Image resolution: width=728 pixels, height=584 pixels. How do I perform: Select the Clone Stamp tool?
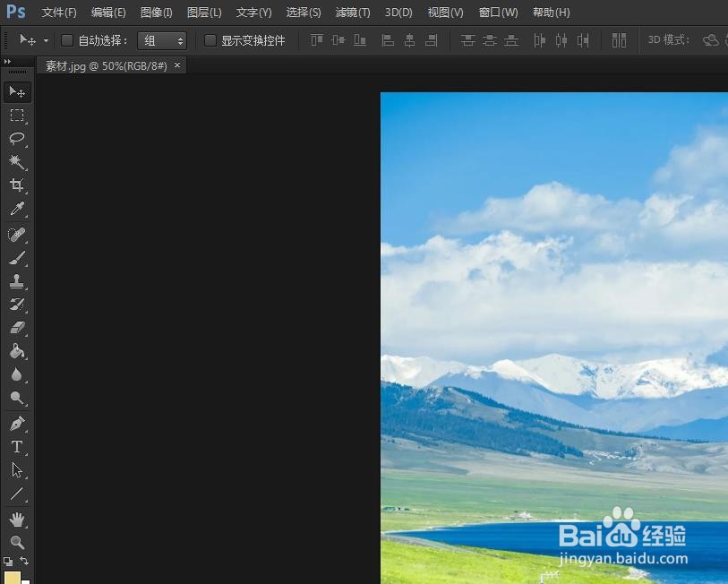point(17,280)
